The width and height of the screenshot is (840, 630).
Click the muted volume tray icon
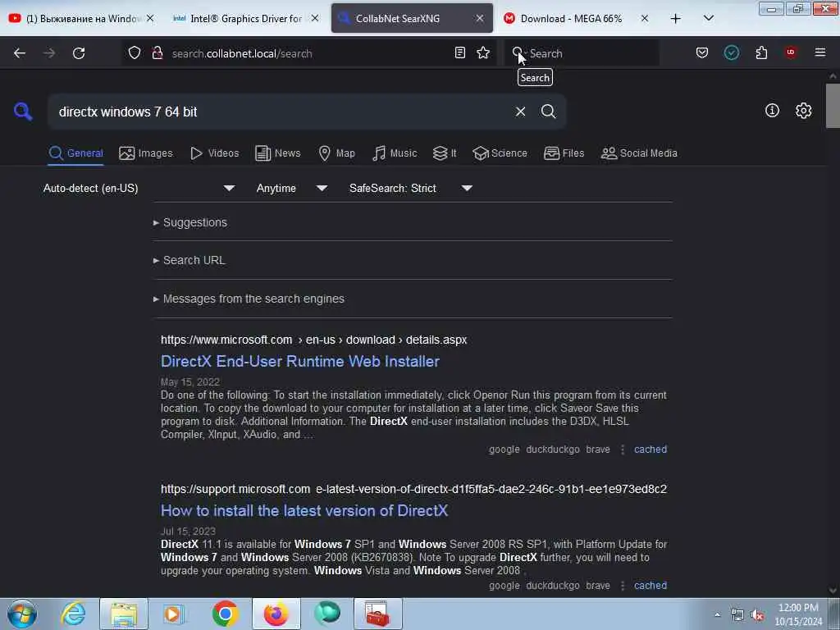coord(757,615)
